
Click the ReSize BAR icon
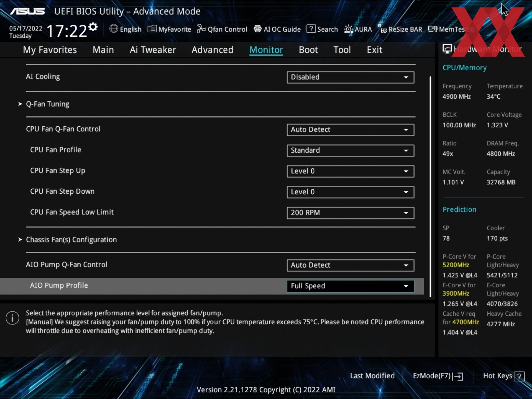[x=382, y=29]
